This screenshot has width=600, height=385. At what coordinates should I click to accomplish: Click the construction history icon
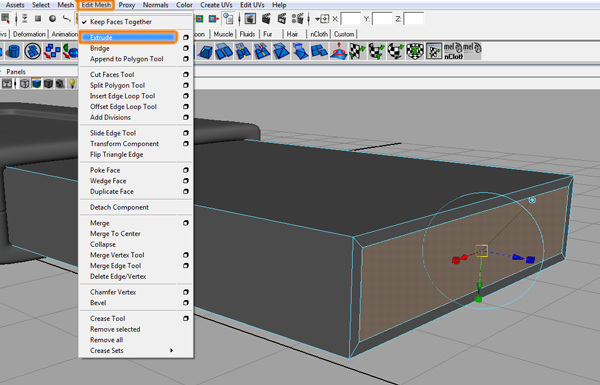(x=228, y=18)
